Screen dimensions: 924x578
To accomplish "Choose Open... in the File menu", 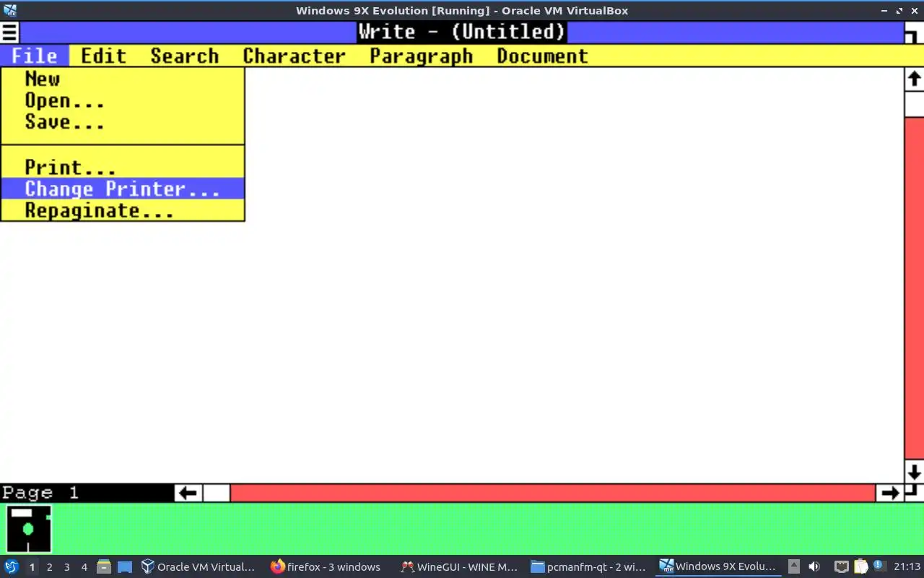I will click(x=123, y=100).
